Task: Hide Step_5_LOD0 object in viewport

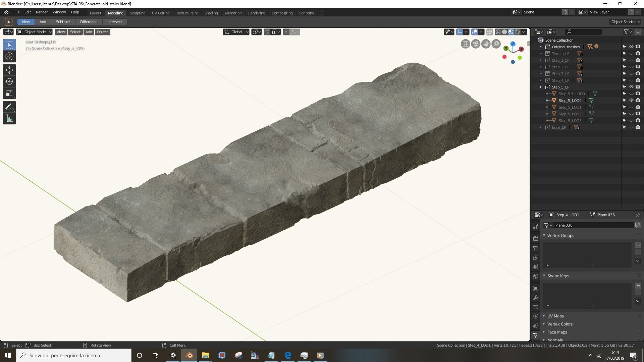Action: click(x=631, y=101)
